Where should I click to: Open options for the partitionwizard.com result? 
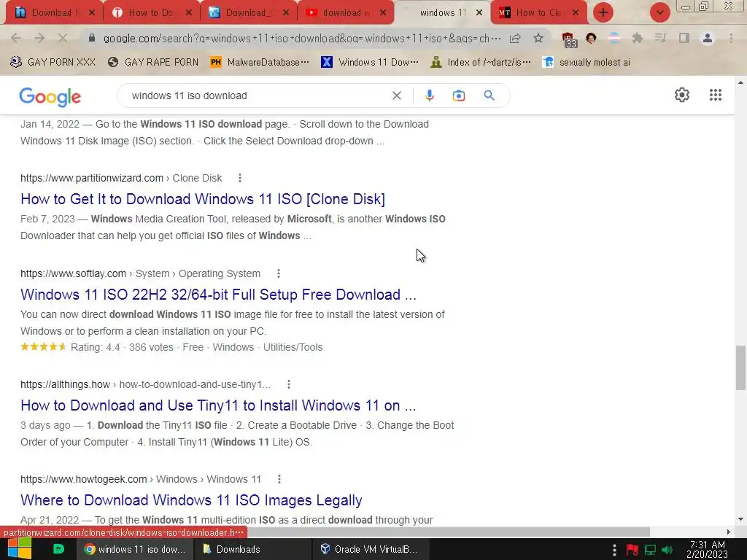click(x=239, y=178)
